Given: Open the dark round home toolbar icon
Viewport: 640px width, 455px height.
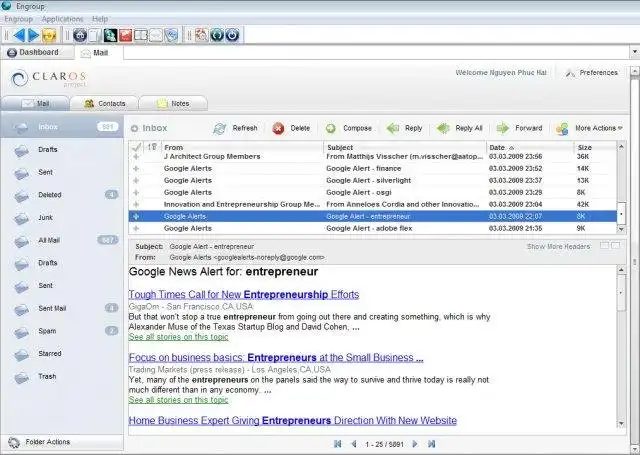Looking at the screenshot, I should 80,35.
